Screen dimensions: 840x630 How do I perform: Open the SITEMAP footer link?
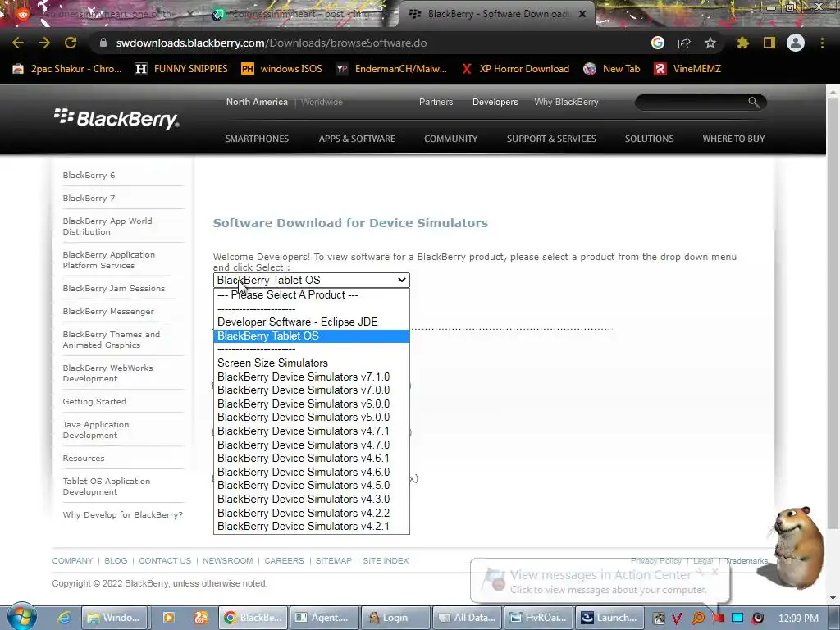pos(333,560)
